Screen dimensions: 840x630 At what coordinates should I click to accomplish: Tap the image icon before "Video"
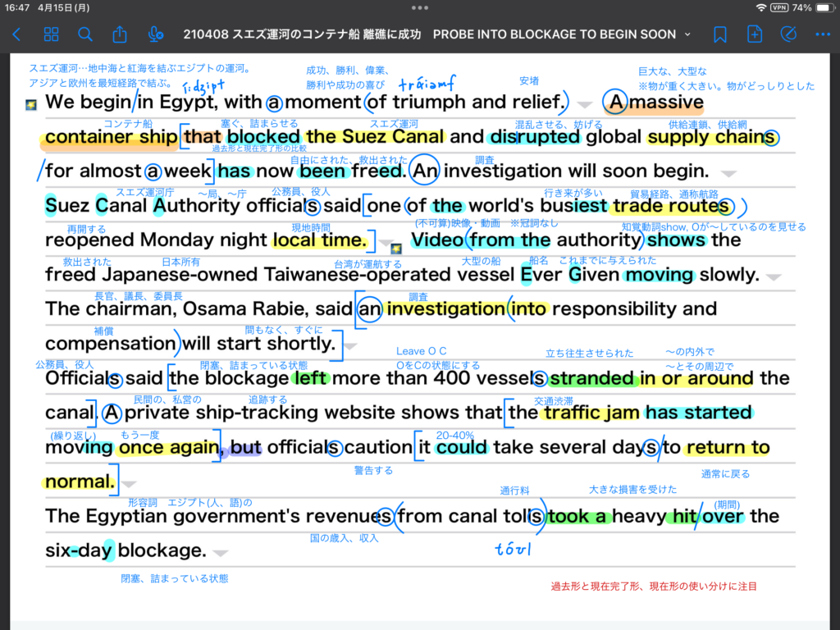click(x=396, y=249)
